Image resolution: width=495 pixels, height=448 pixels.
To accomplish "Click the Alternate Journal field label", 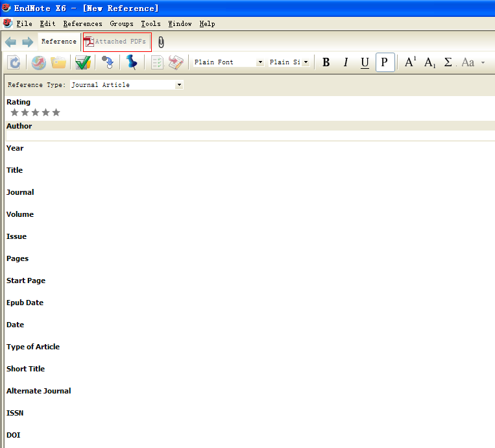I will [x=39, y=391].
